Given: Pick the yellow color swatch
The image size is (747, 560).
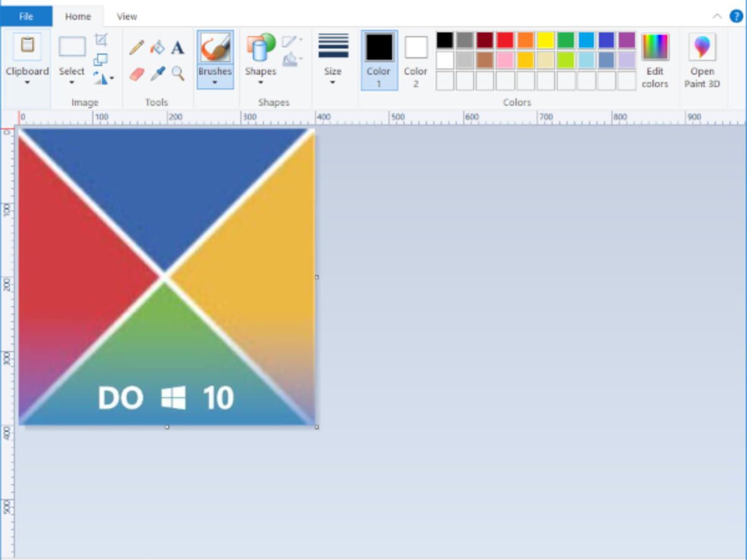Looking at the screenshot, I should [545, 40].
